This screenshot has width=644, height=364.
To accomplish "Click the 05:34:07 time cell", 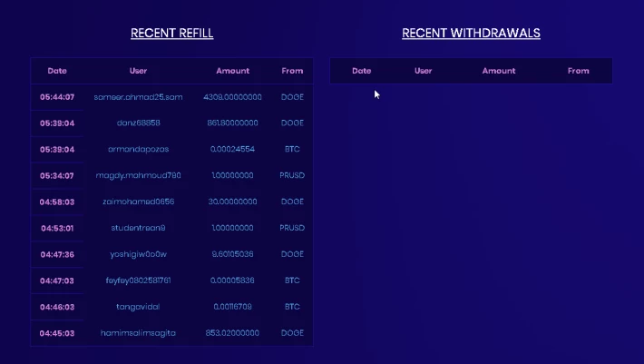I will click(57, 176).
